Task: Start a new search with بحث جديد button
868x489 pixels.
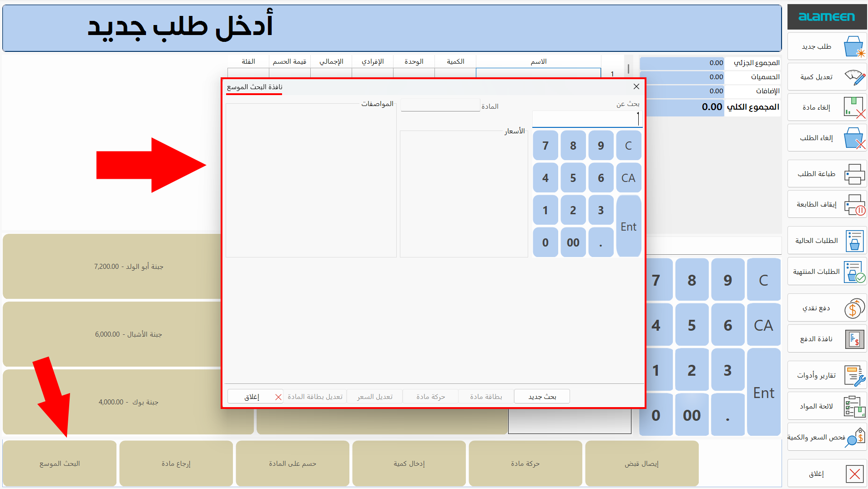Action: click(541, 396)
